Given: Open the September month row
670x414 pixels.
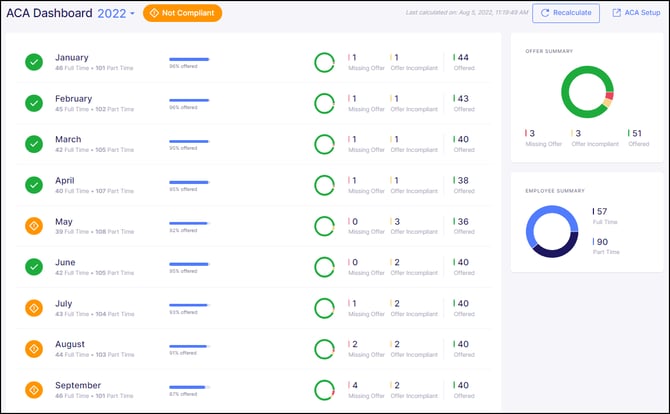Looking at the screenshot, I should click(x=253, y=391).
